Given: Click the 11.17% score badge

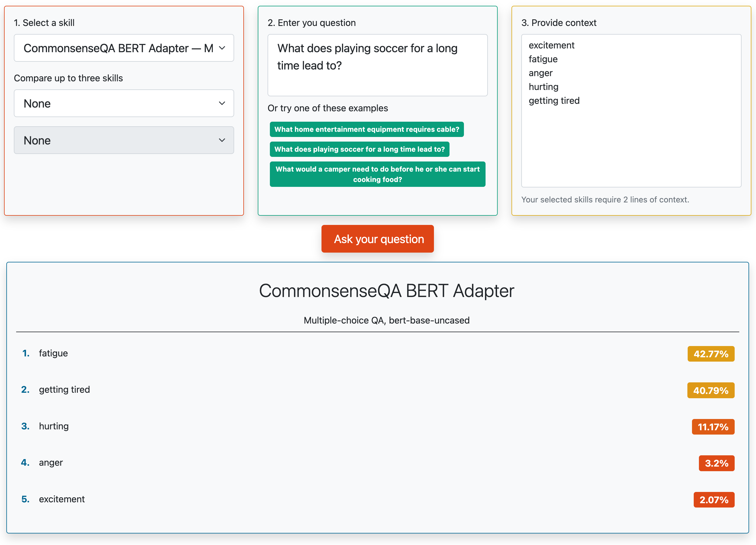Looking at the screenshot, I should point(713,427).
